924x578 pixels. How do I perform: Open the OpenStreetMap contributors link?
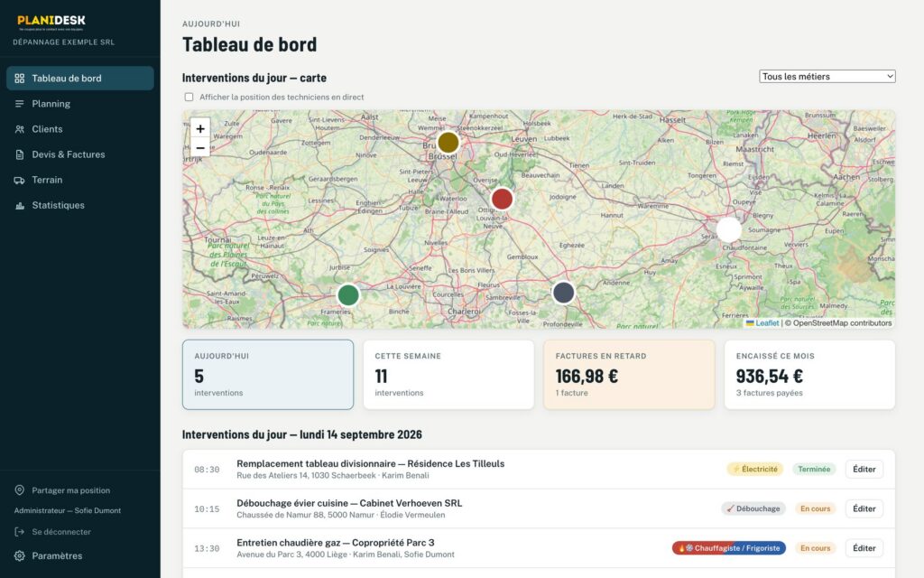tap(842, 323)
